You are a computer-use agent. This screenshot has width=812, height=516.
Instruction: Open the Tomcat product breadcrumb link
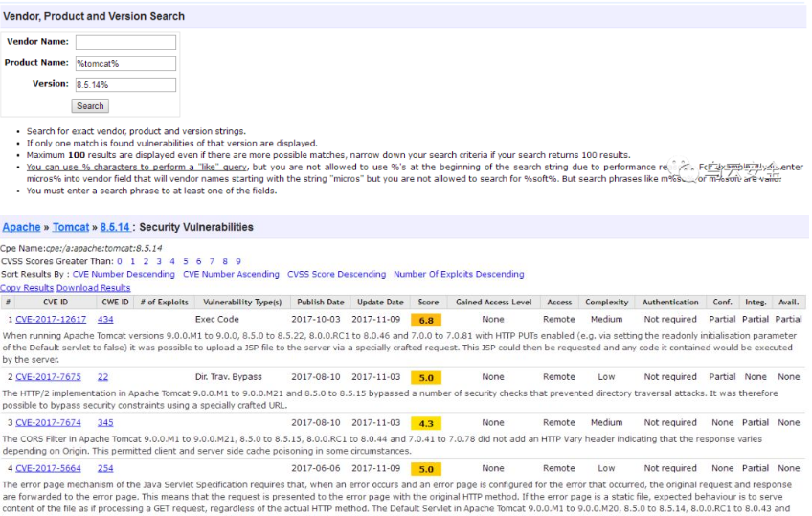[x=71, y=227]
